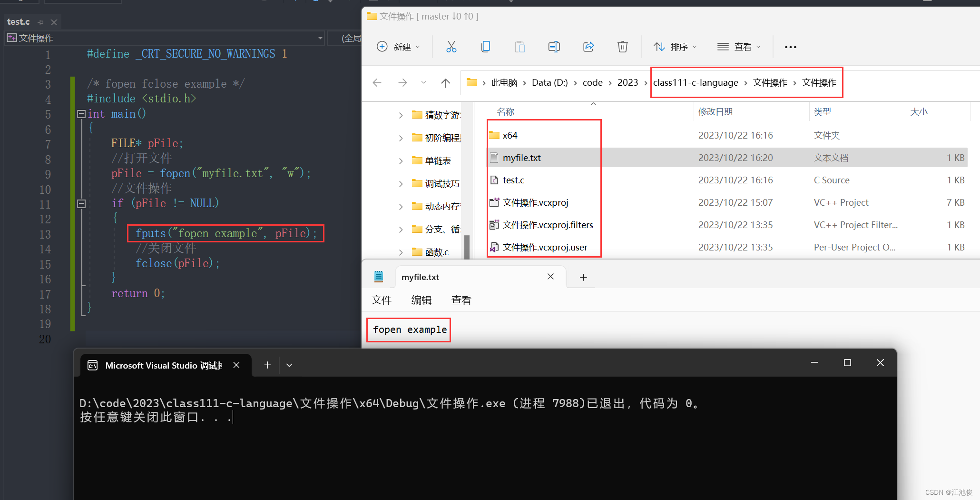Open terminal profile dropdown arrow
980x500 pixels.
[x=289, y=365]
